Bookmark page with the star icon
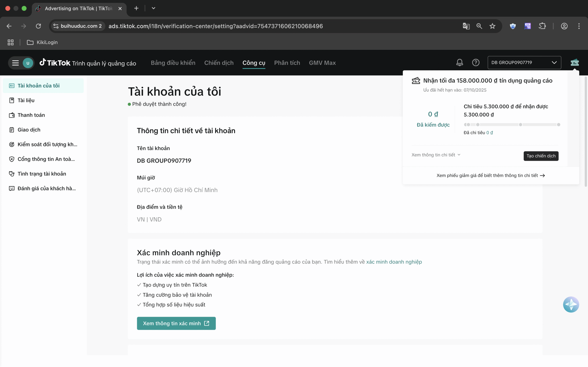 pyautogui.click(x=492, y=26)
